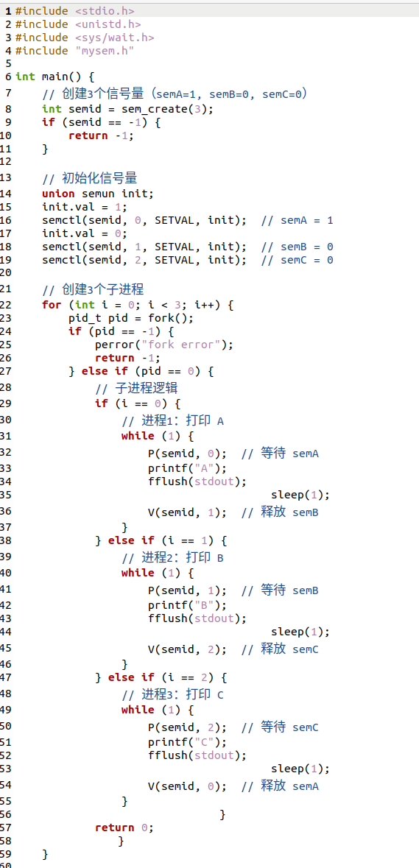This screenshot has width=419, height=868.
Task: Click the 'P(semid, 2);' statement
Action: pyautogui.click(x=187, y=727)
